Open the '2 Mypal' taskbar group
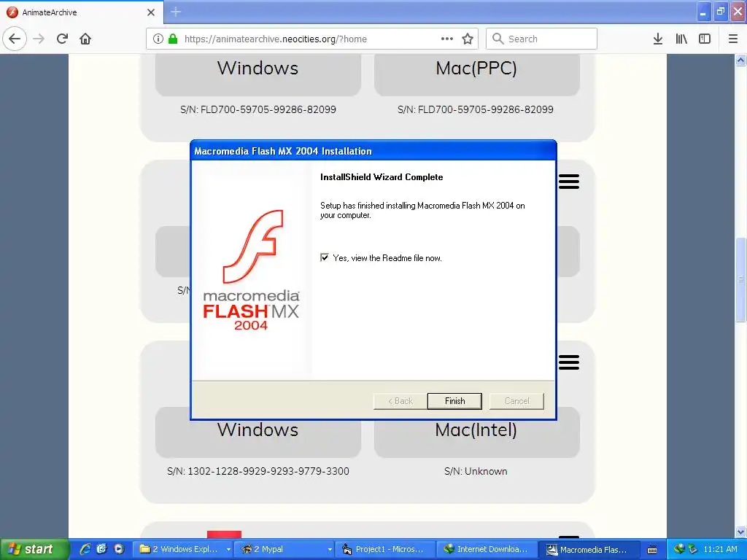 (286, 549)
